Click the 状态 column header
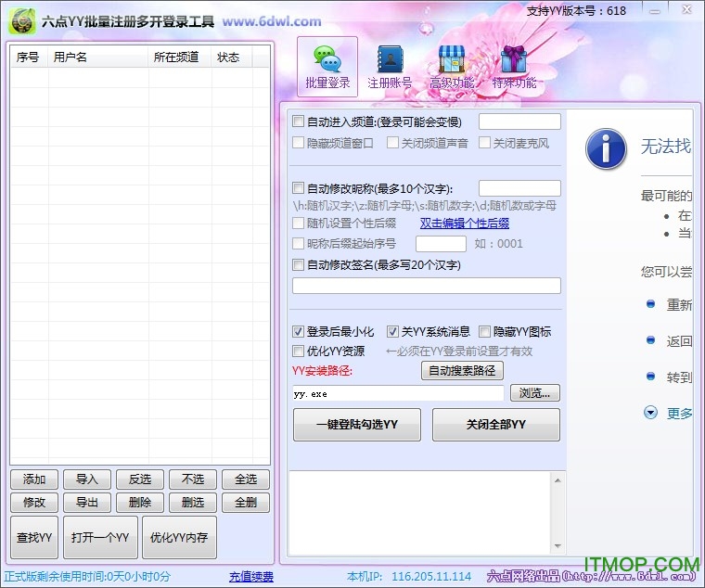705x588 pixels. coord(232,58)
